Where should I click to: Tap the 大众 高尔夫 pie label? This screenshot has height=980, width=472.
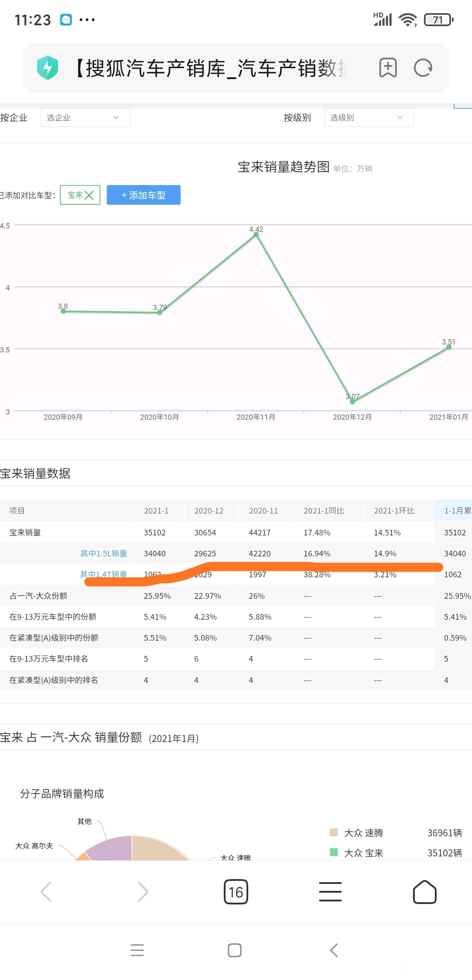[34, 846]
